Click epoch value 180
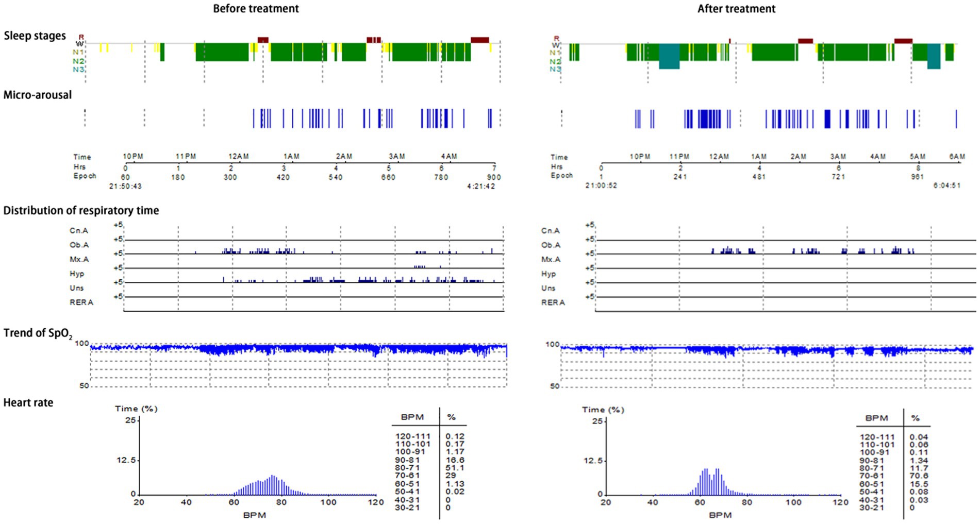 [x=178, y=177]
